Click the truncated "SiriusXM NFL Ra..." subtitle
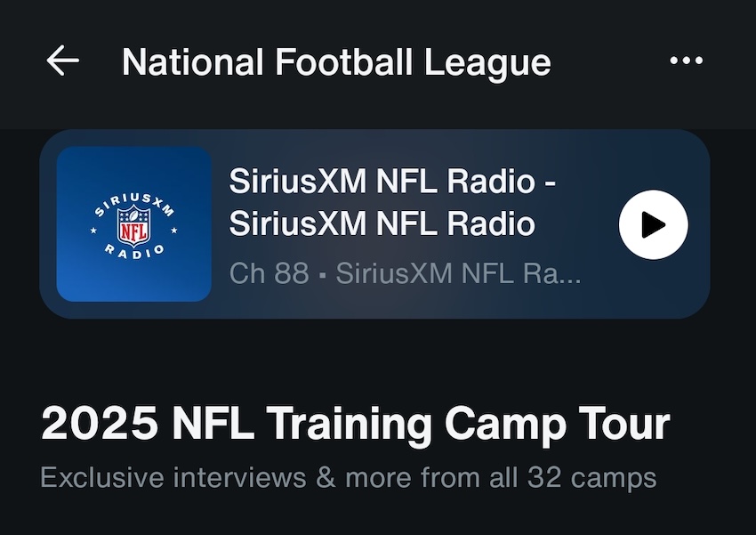This screenshot has height=535, width=756. point(458,272)
